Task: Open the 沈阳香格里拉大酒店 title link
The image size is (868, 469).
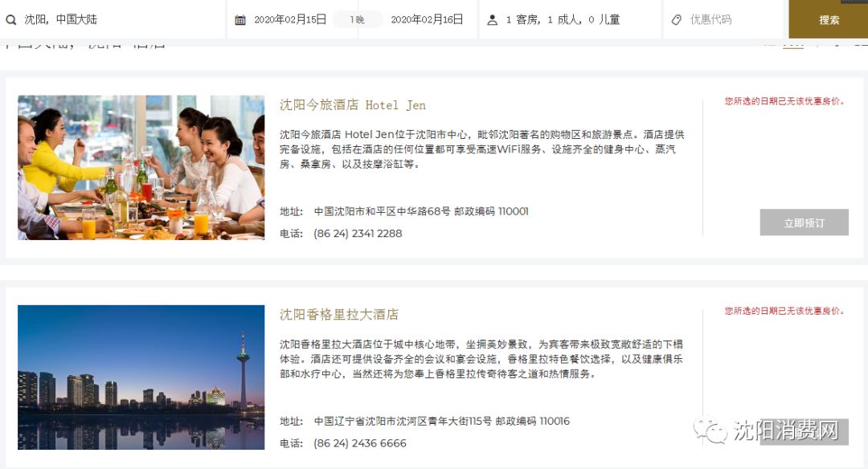Action: (339, 315)
